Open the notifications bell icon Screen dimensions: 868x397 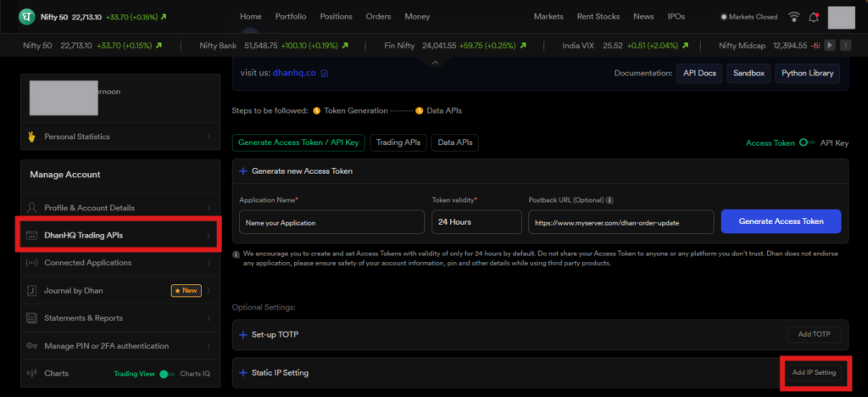tap(815, 17)
